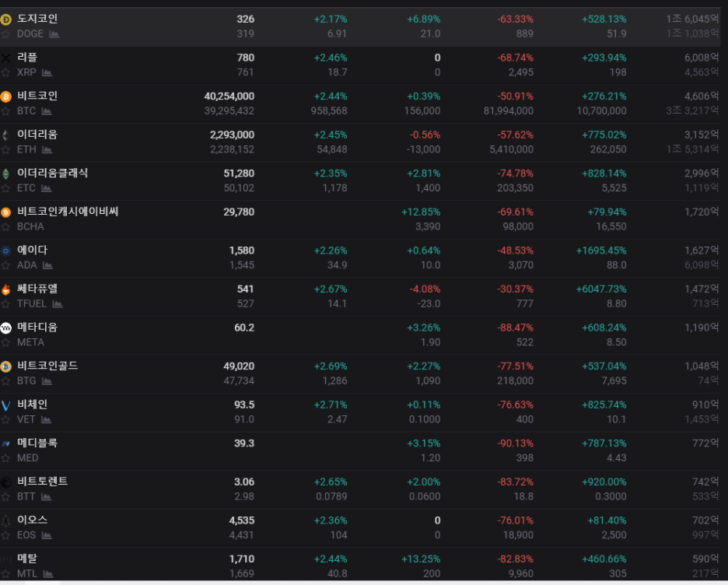Viewport: 728px width, 585px height.
Task: Open the 비트코인캐시에이비씨 coin name
Action: [x=68, y=212]
